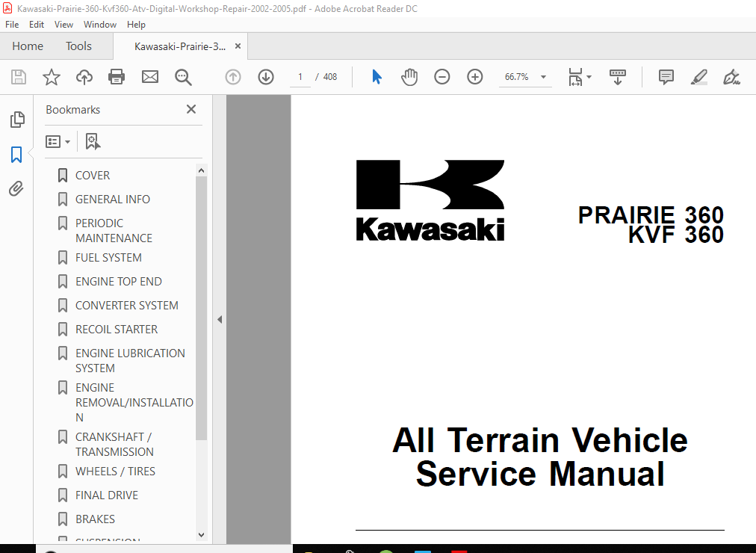The height and width of the screenshot is (553, 756).
Task: Close the Bookmarks panel
Action: pos(191,109)
